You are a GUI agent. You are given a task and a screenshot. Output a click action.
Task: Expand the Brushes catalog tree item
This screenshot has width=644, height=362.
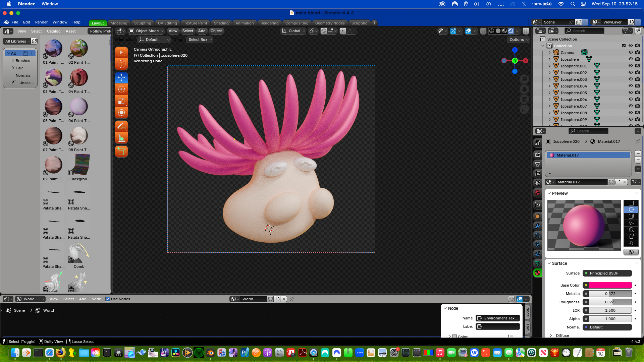(x=13, y=61)
